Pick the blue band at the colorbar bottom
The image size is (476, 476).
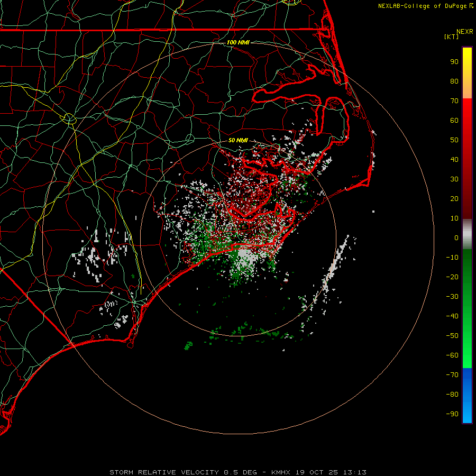pos(467,396)
